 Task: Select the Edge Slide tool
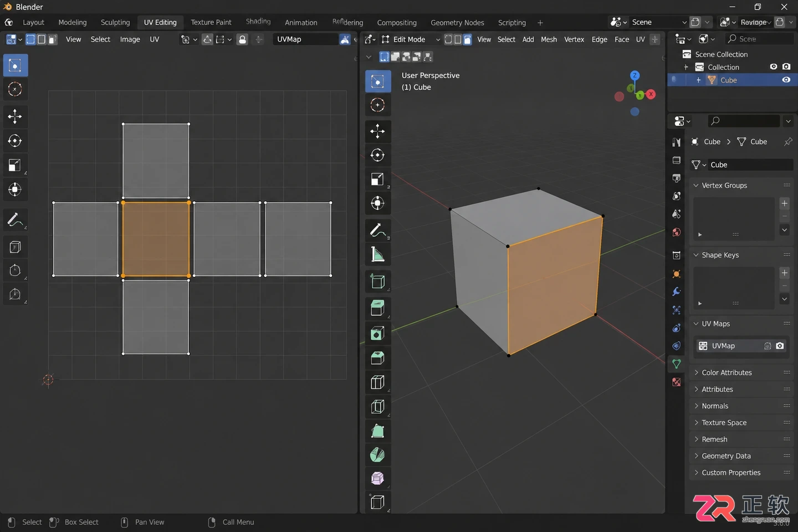coord(377,502)
